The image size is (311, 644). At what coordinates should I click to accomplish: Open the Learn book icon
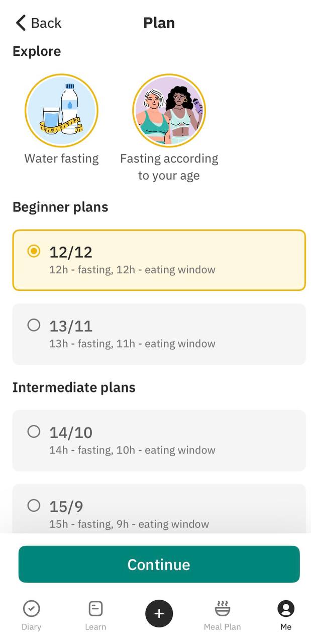tap(95, 609)
